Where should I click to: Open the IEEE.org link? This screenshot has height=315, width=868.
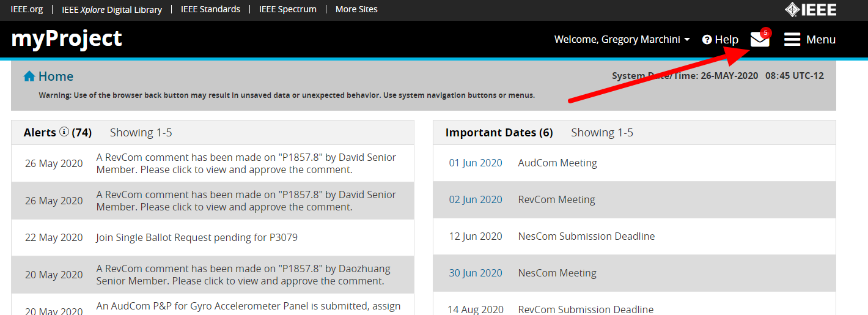27,9
